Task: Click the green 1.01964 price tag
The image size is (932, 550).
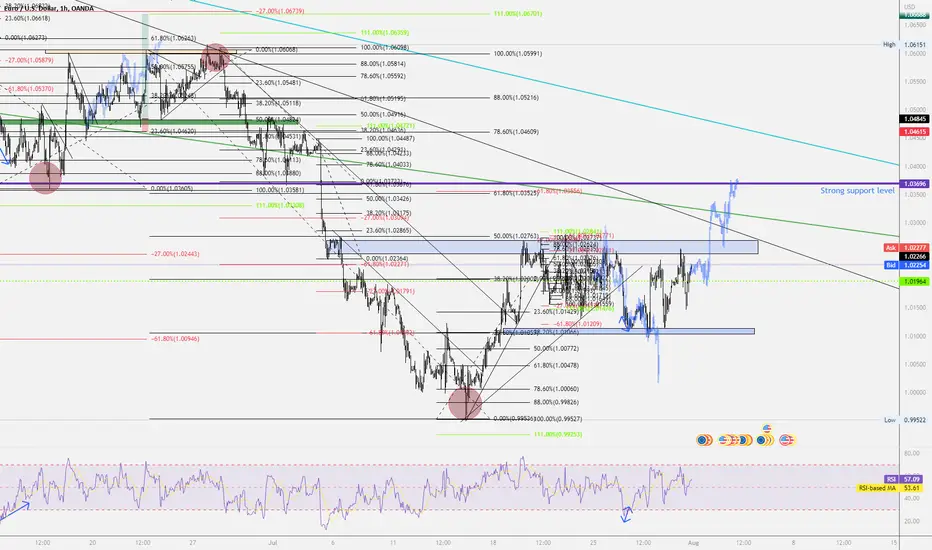Action: pyautogui.click(x=915, y=282)
